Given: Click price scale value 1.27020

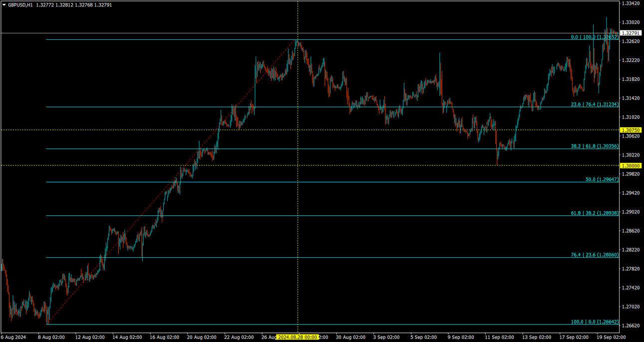Looking at the screenshot, I should [631, 307].
